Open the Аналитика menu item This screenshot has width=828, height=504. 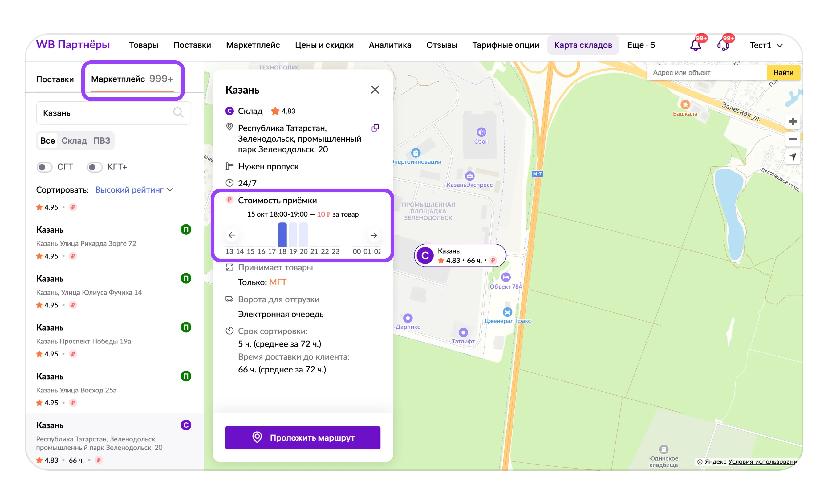pyautogui.click(x=390, y=45)
